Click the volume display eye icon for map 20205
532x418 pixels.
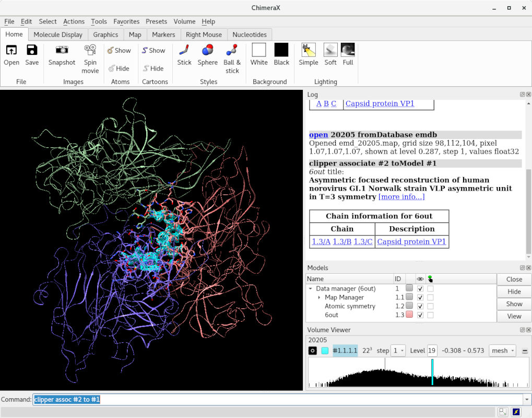[x=313, y=351]
